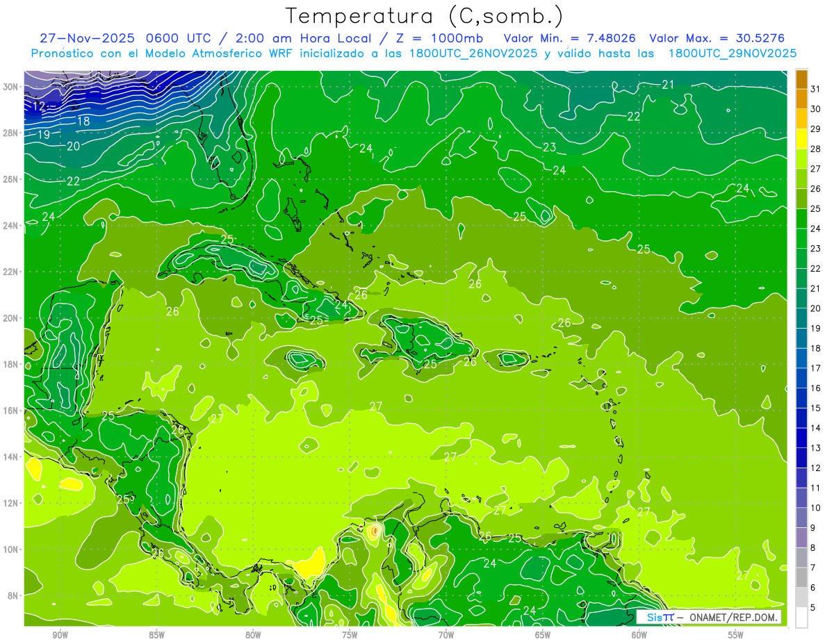Screen dimensions: 834x644
Task: Click the '1800UTC_29NOV2025' valid-until text
Action: tap(733, 53)
